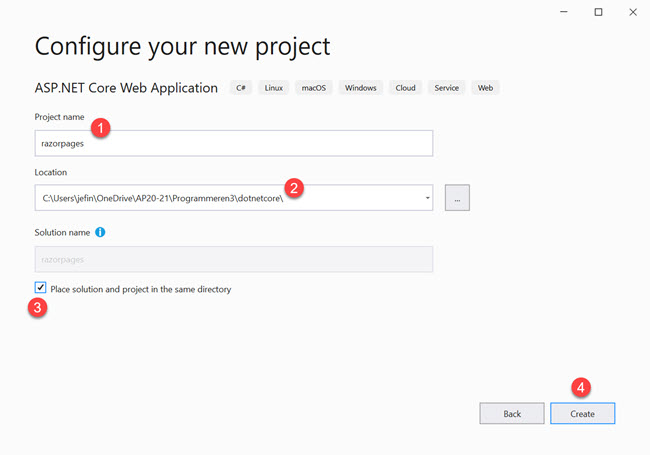The image size is (650, 455).
Task: Click the 'Configure your new project' heading
Action: tap(182, 46)
